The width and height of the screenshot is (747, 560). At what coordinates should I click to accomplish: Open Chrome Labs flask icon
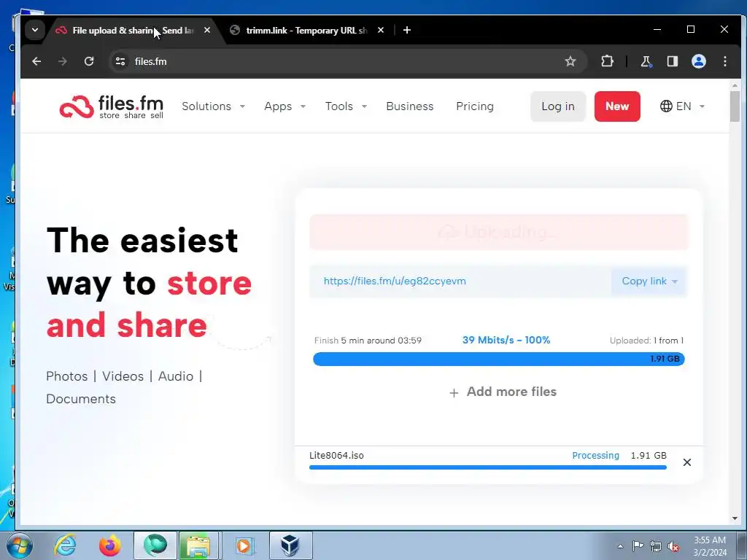click(646, 61)
